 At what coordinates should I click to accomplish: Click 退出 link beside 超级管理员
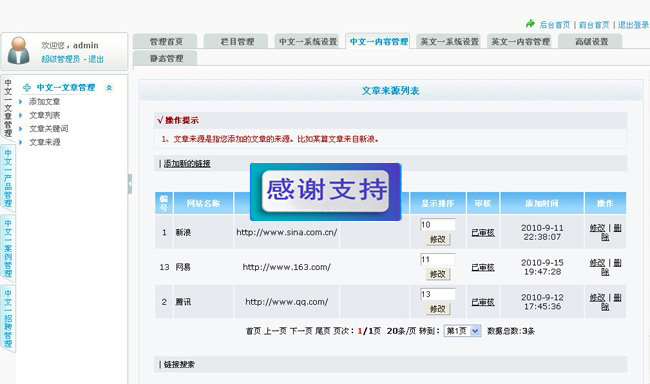(96, 59)
